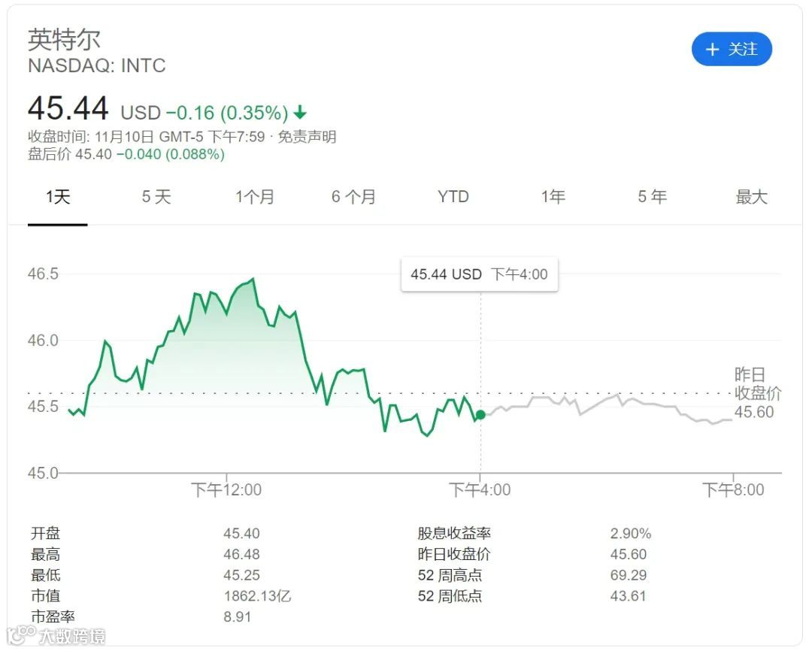Click the 52 周高点 value 69.29
Image resolution: width=812 pixels, height=651 pixels.
(627, 575)
